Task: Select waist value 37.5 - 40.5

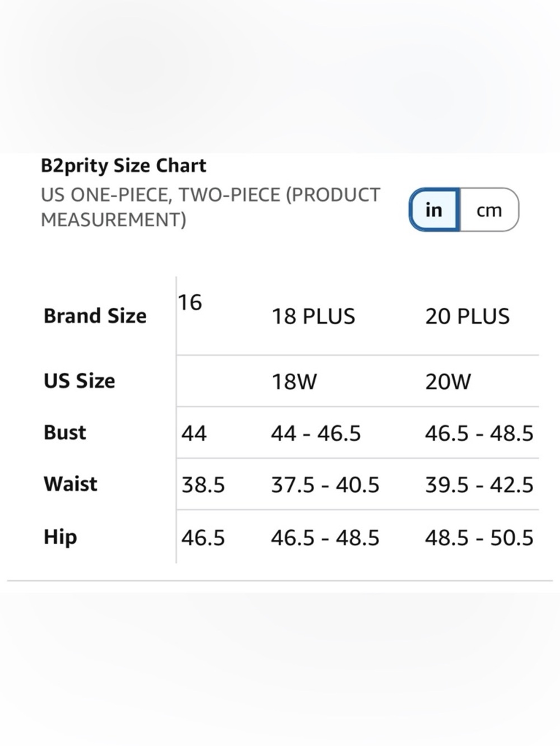Action: coord(325,485)
